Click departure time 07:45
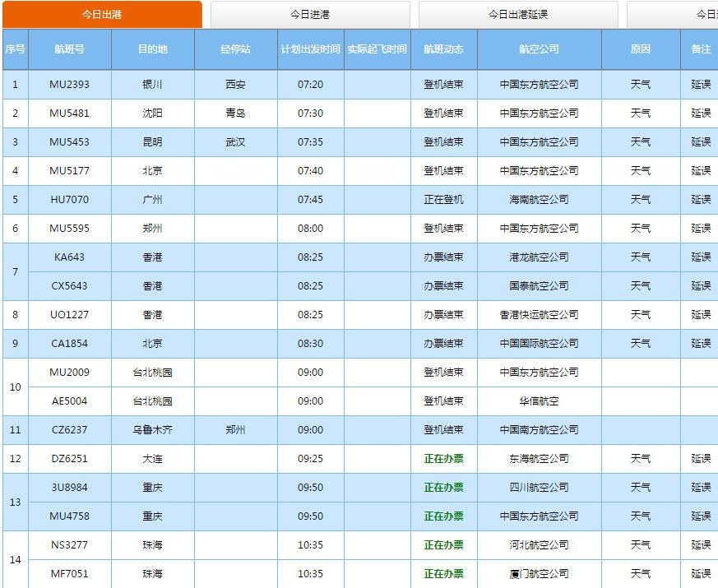The height and width of the screenshot is (588, 718). (x=310, y=200)
